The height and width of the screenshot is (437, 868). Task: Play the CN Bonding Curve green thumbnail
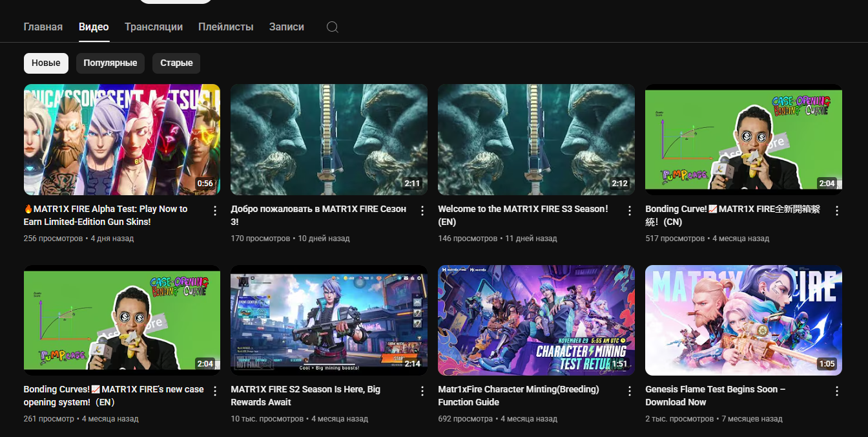click(744, 140)
